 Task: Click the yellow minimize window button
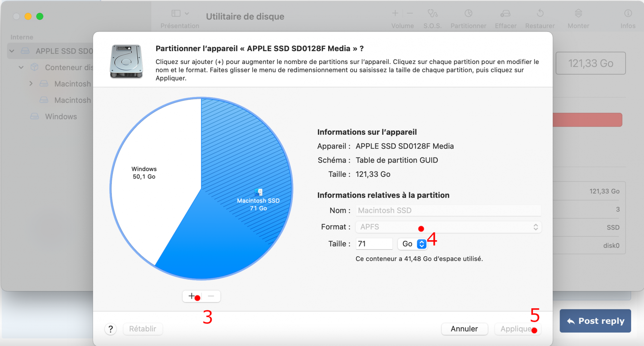coord(28,16)
